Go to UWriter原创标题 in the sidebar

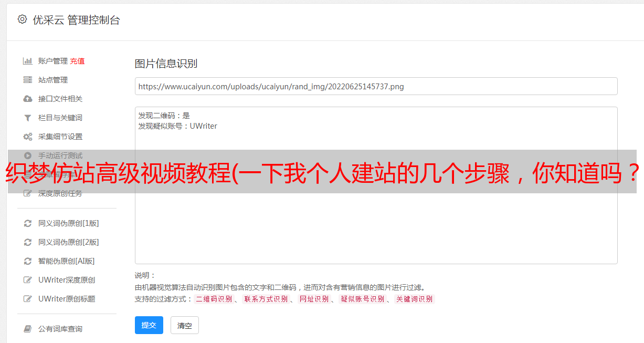pyautogui.click(x=67, y=299)
